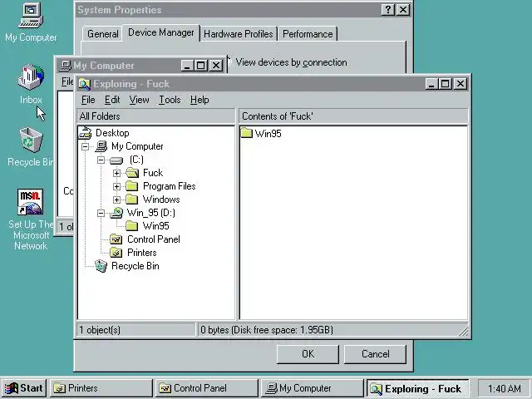Image resolution: width=532 pixels, height=399 pixels.
Task: Switch to Device Manager tab
Action: click(x=160, y=32)
